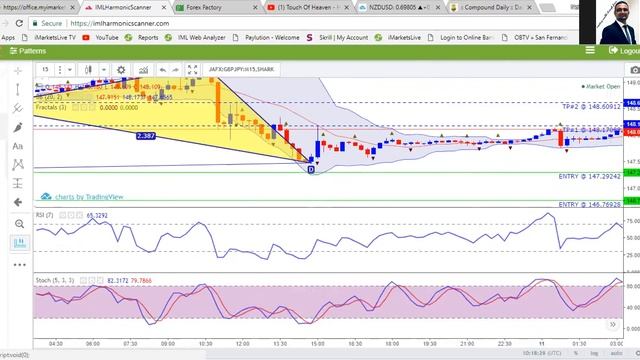Viewport: 640px width, 360px height.
Task: Open IML Web Analyzer bookmark
Action: tap(195, 38)
